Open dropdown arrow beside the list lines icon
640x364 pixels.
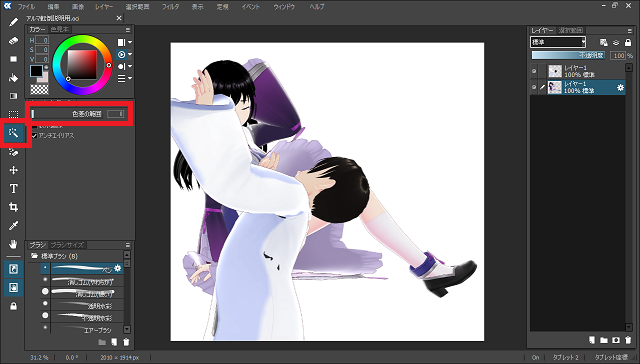130,78
